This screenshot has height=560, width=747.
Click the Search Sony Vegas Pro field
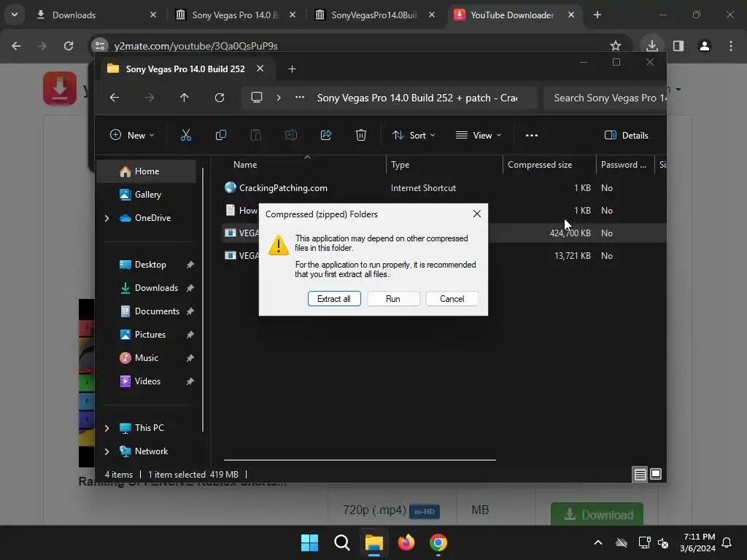tap(605, 98)
